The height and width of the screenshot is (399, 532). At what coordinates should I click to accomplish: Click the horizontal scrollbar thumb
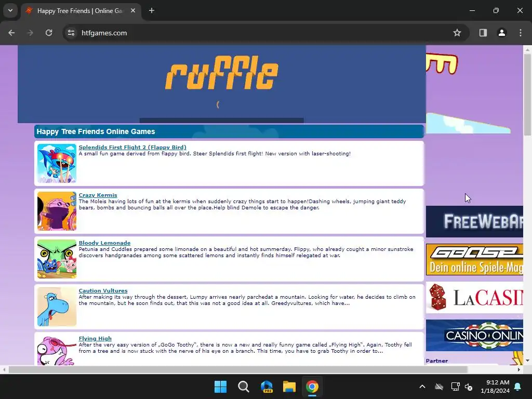pos(238,369)
